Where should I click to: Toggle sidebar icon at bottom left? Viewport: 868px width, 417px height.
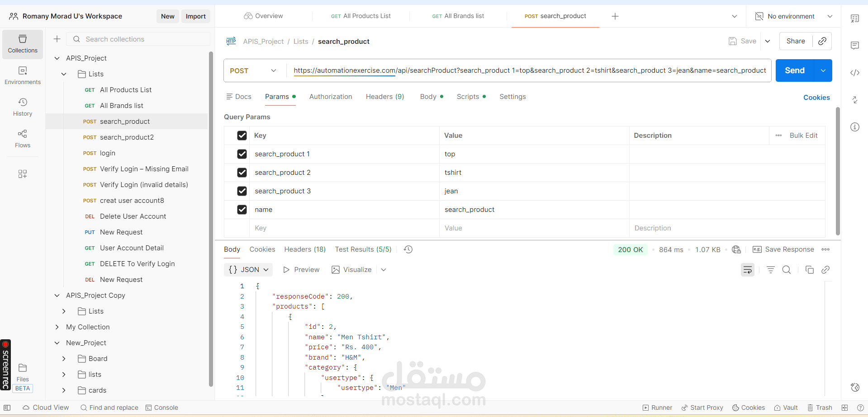[7, 408]
